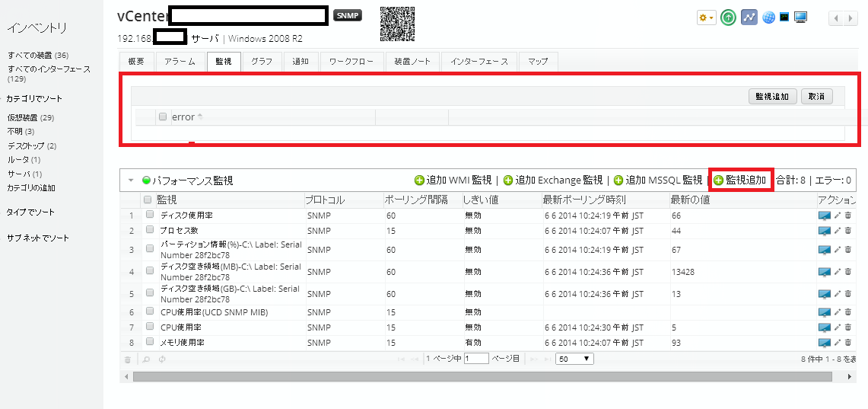Check the メモリ使用率 row checkbox
This screenshot has height=409, width=868.
(x=149, y=341)
